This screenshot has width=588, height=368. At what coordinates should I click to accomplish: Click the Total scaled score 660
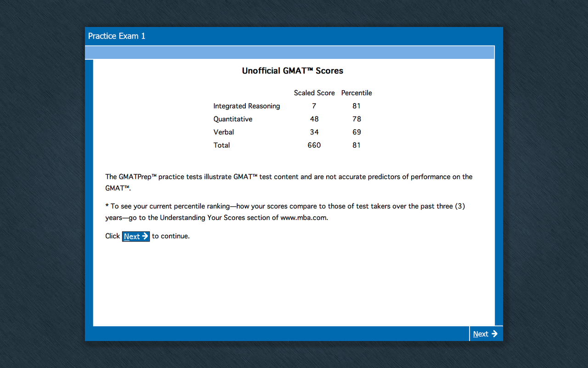click(314, 145)
